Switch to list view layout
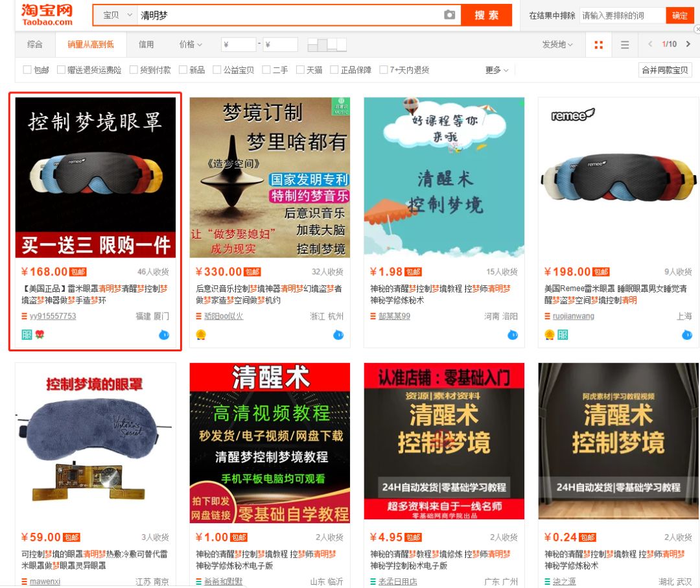This screenshot has height=588, width=700. point(625,45)
